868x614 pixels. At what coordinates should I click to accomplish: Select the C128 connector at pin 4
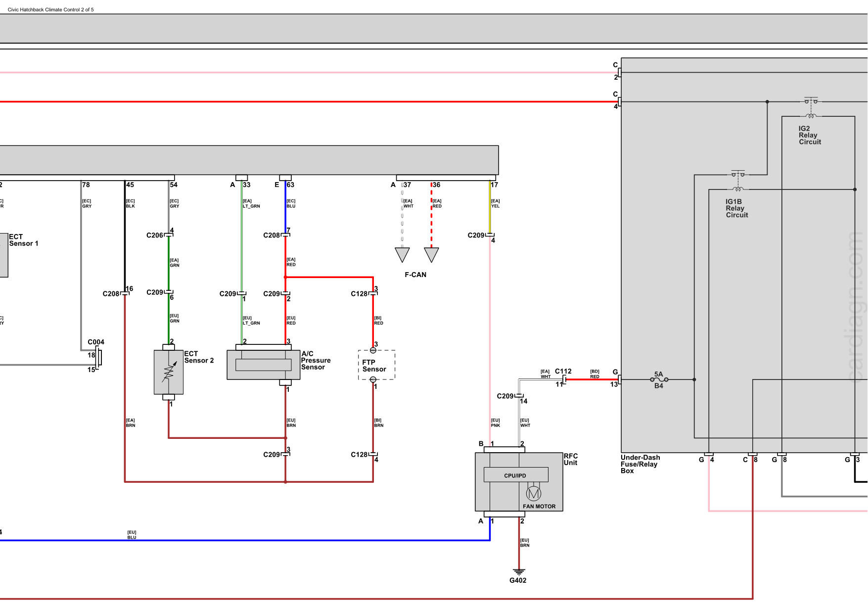373,454
